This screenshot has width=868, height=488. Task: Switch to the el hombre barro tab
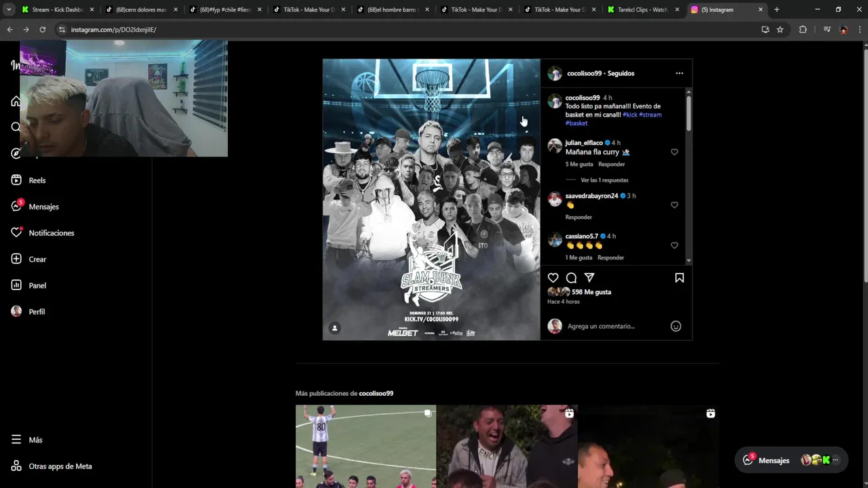[392, 9]
